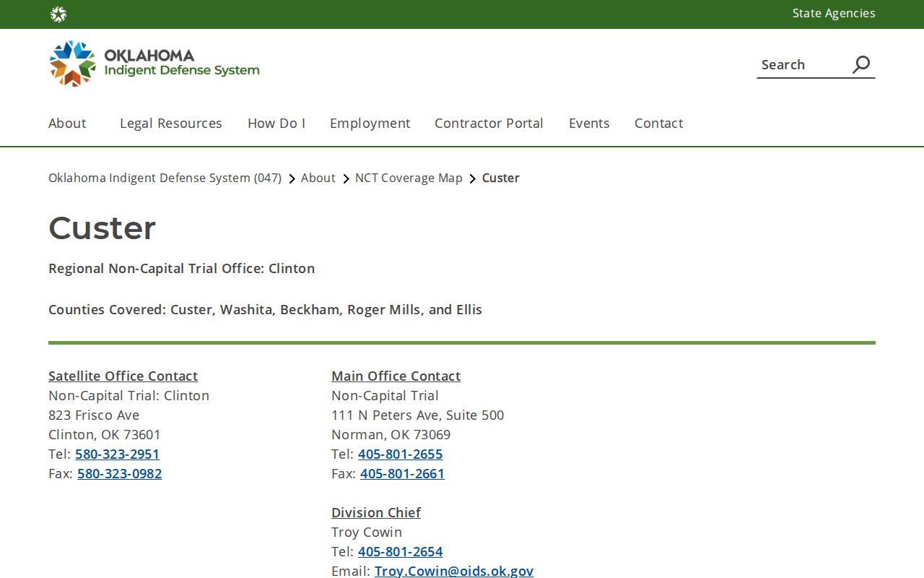Select the text 111 N Peters Ave, Suite 500

tap(417, 415)
